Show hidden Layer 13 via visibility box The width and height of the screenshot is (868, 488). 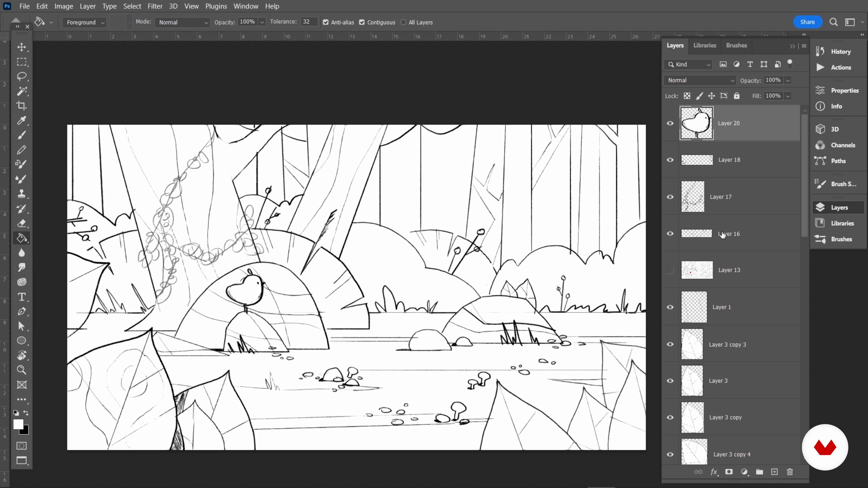[x=670, y=270]
